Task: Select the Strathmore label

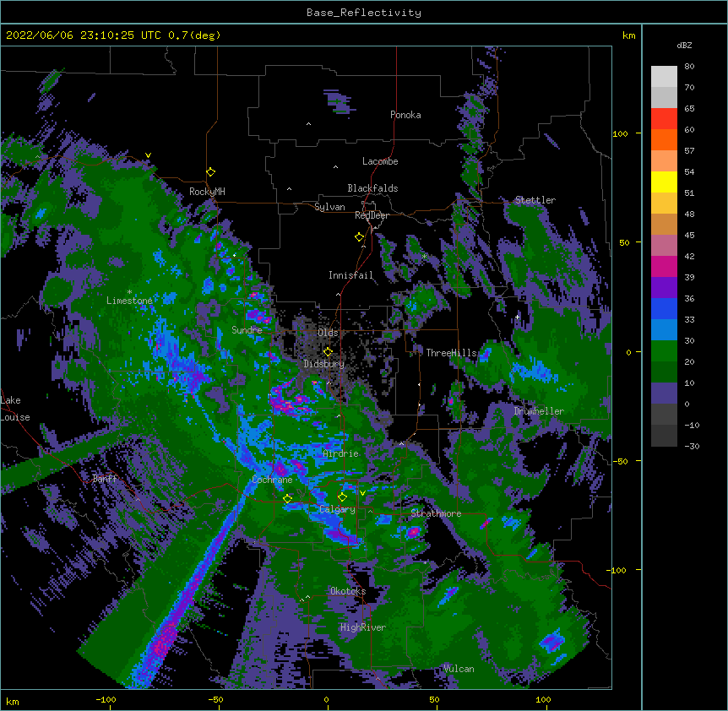Action: coord(436,513)
